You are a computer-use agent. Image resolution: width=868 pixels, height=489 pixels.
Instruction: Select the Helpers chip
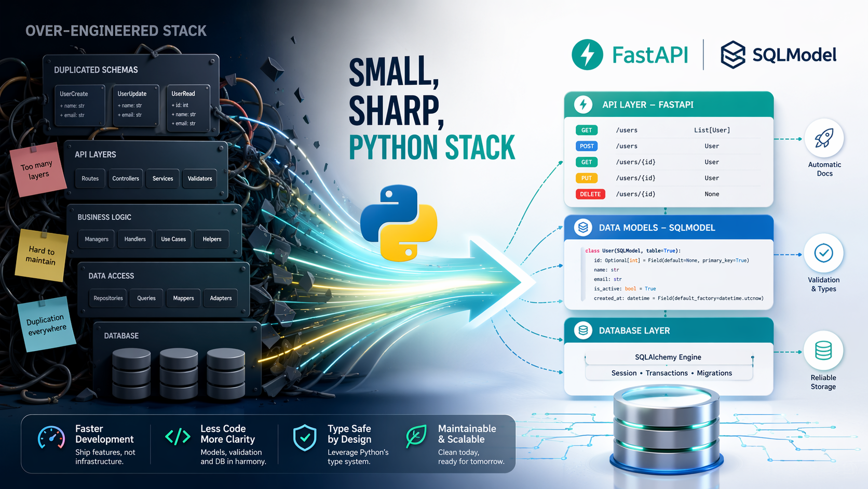point(212,240)
